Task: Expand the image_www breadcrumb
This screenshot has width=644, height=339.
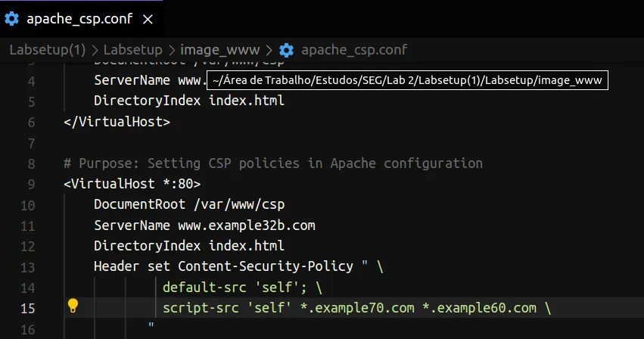Action: click(x=224, y=51)
